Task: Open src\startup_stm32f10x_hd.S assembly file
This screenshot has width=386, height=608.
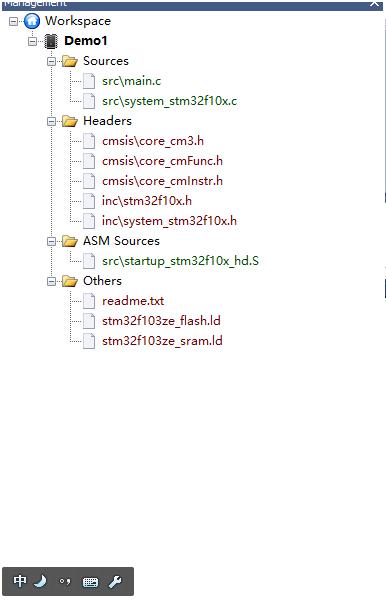Action: (x=180, y=261)
